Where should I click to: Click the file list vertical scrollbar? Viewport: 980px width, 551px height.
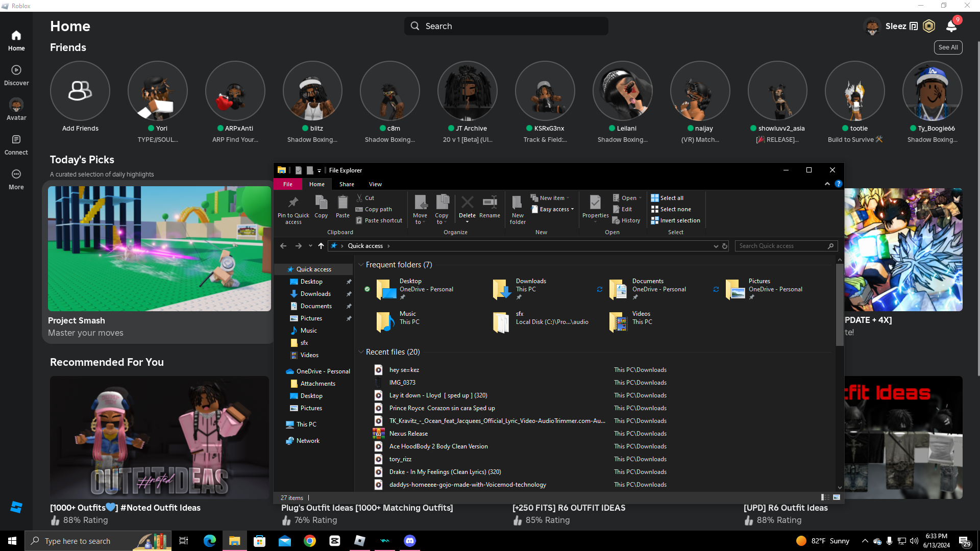click(840, 306)
